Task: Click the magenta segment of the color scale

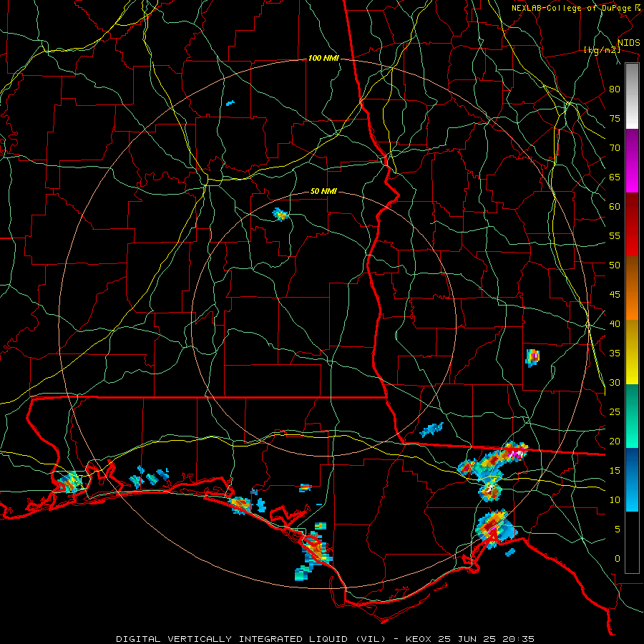Action: pos(632,160)
